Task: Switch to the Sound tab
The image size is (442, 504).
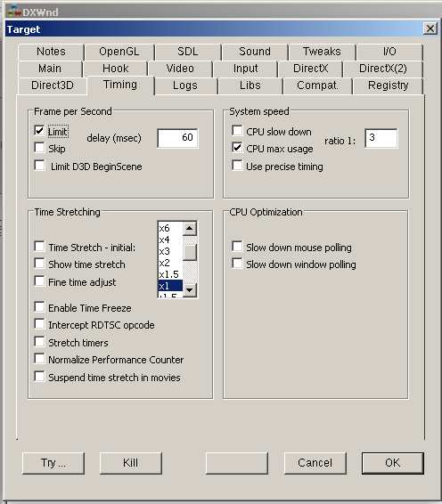Action: [255, 52]
